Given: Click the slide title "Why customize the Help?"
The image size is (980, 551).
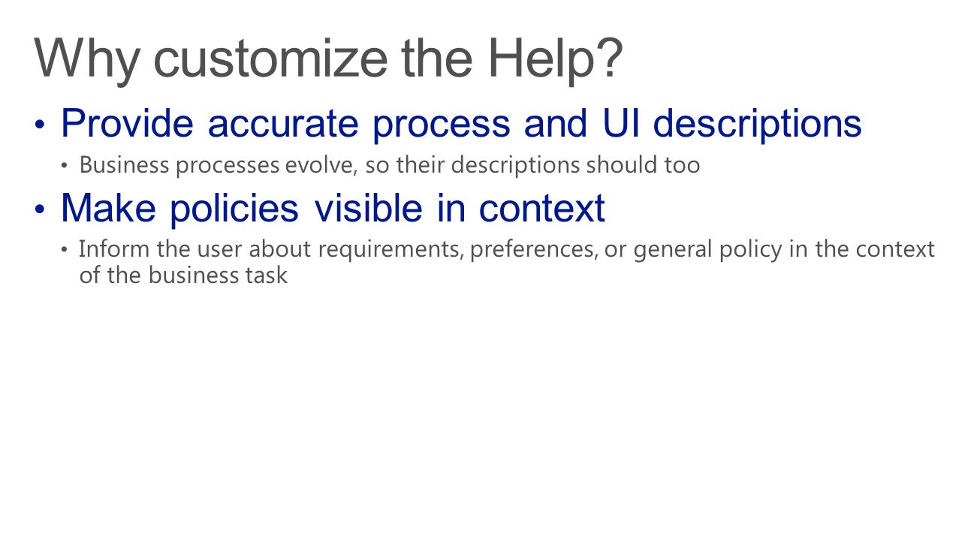Looking at the screenshot, I should pos(329,60).
